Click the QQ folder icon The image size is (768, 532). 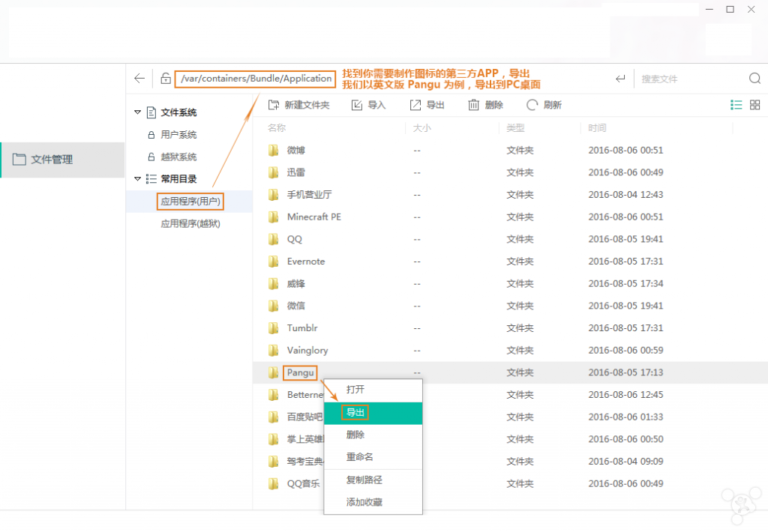click(273, 239)
